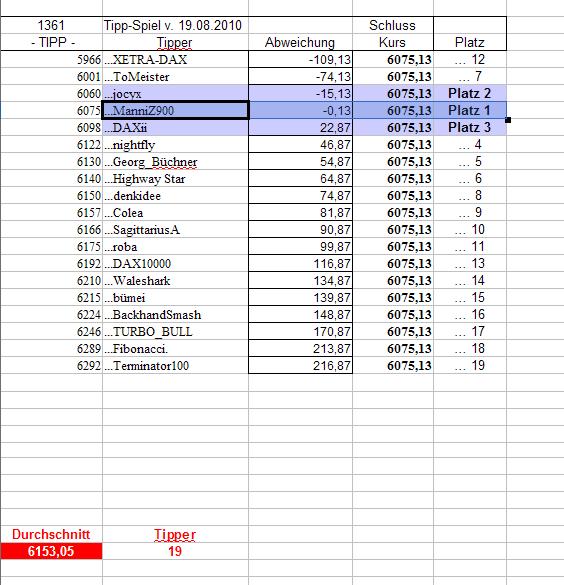Select the Platz 3 cell
The height and width of the screenshot is (585, 564).
coord(470,128)
